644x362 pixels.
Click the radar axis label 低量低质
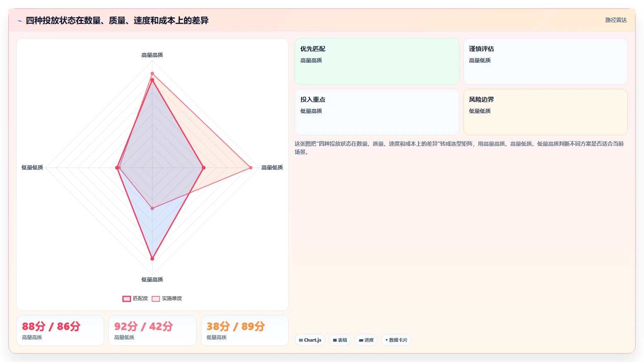32,167
